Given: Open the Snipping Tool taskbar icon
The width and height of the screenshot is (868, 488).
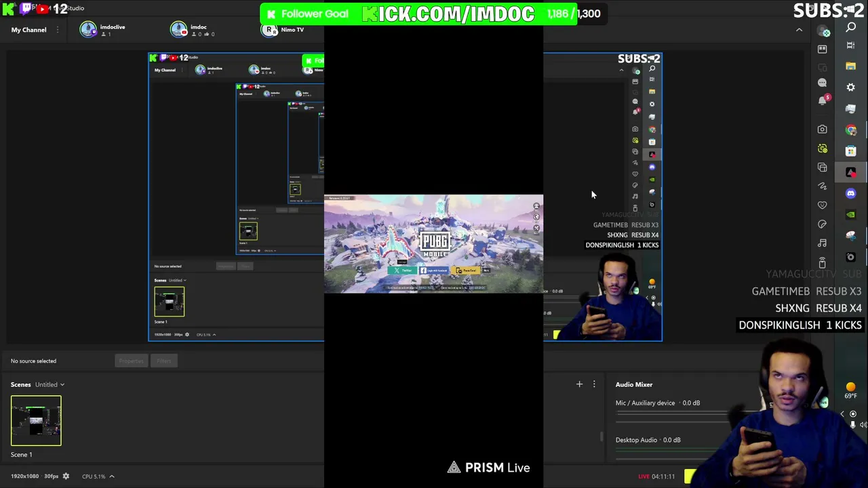Looking at the screenshot, I should pyautogui.click(x=851, y=236).
